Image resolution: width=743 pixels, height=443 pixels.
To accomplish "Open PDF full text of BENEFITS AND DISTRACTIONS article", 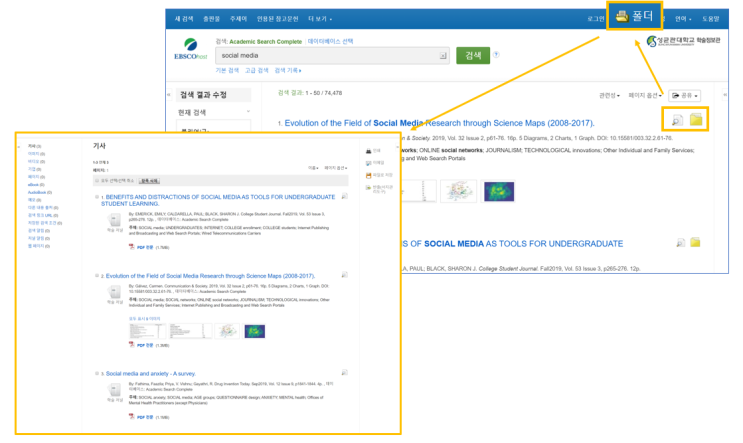I will [145, 247].
